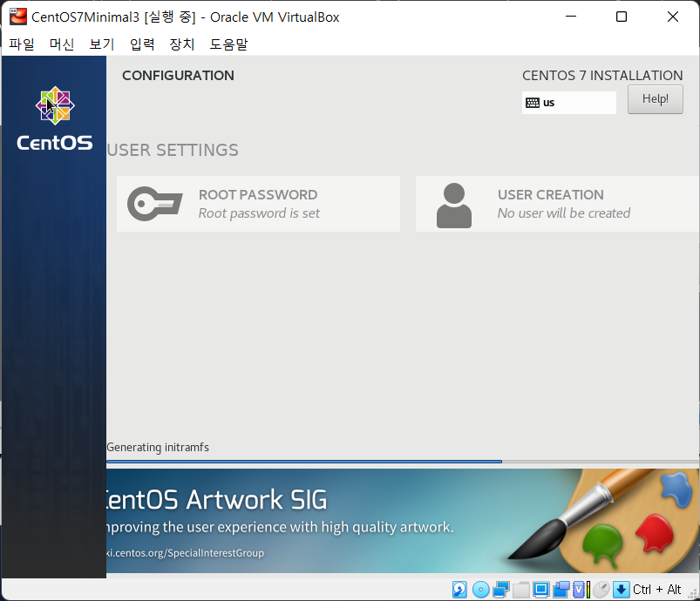
Task: Click the host key arrow icon
Action: (621, 590)
